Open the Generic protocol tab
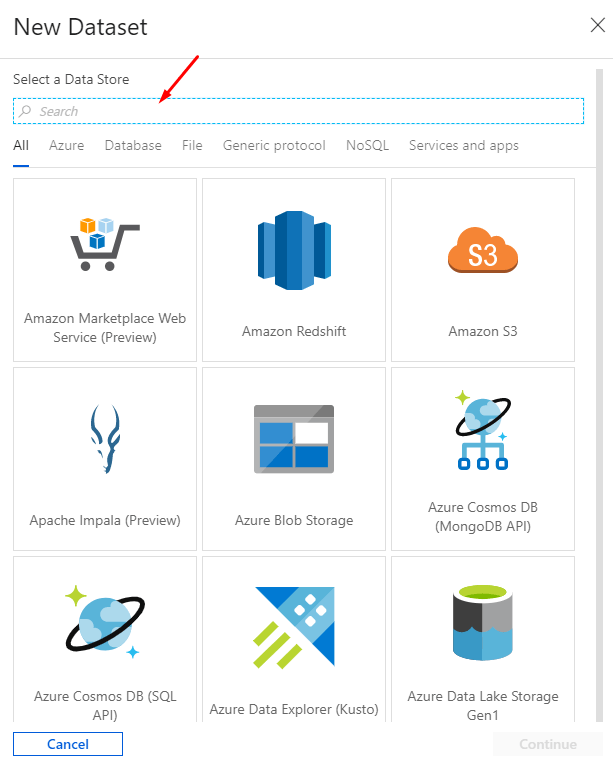This screenshot has height=772, width=613. (x=274, y=146)
